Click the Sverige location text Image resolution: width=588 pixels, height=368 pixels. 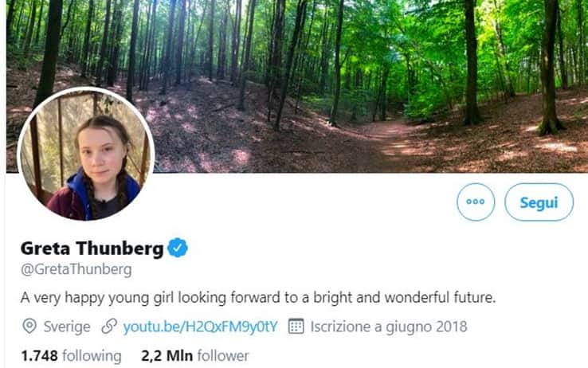click(x=67, y=327)
